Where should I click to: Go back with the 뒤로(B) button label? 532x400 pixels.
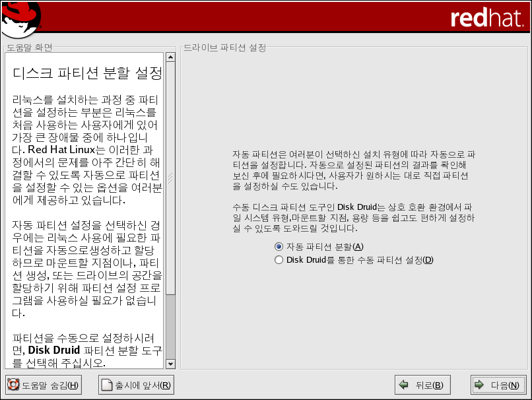[429, 385]
